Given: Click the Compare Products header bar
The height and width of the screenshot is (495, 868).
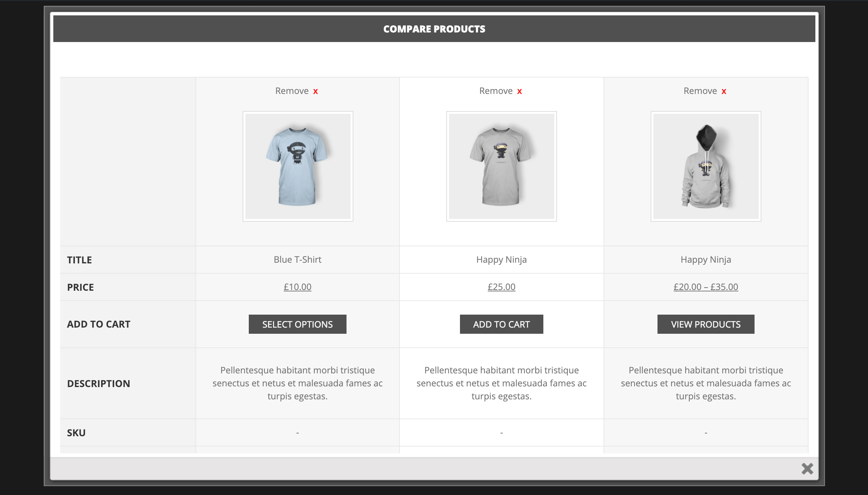Looking at the screenshot, I should pyautogui.click(x=434, y=29).
